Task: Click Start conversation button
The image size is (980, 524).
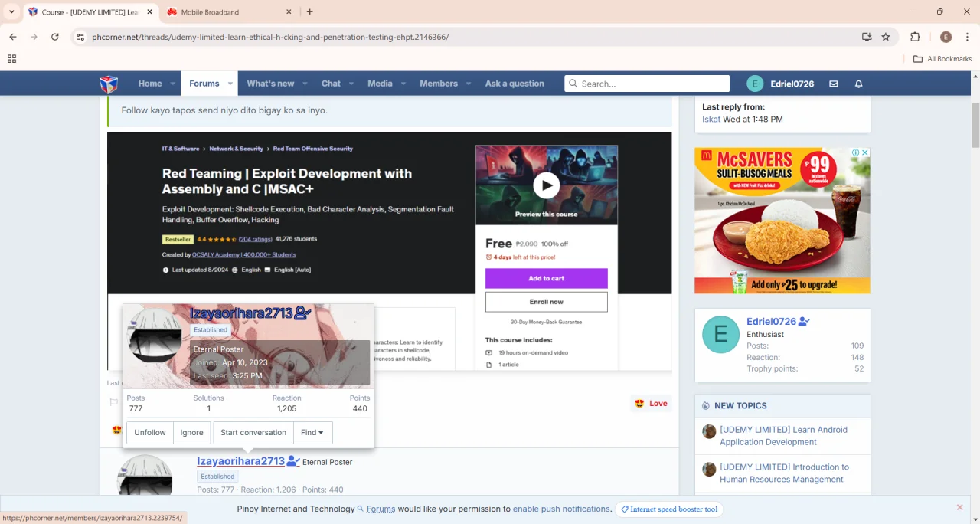Action: click(x=253, y=433)
